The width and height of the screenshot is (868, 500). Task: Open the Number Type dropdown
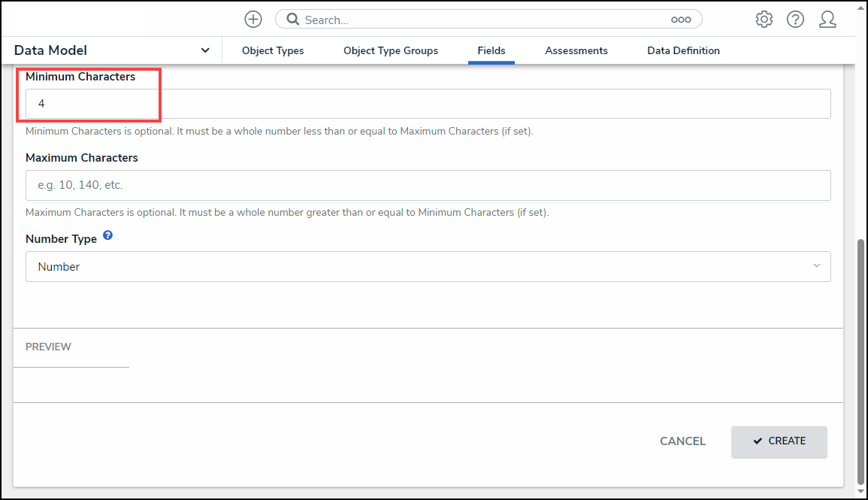pos(428,266)
